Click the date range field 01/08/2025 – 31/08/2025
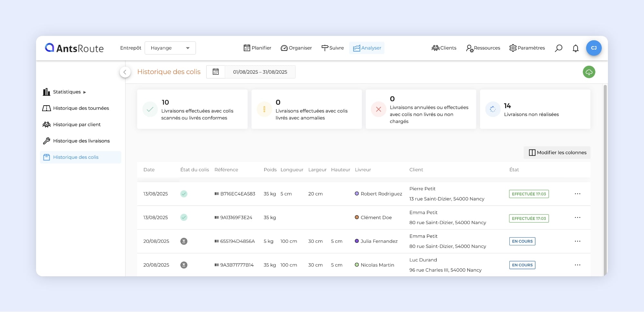Viewport: 644px width, 312px height. [x=260, y=72]
